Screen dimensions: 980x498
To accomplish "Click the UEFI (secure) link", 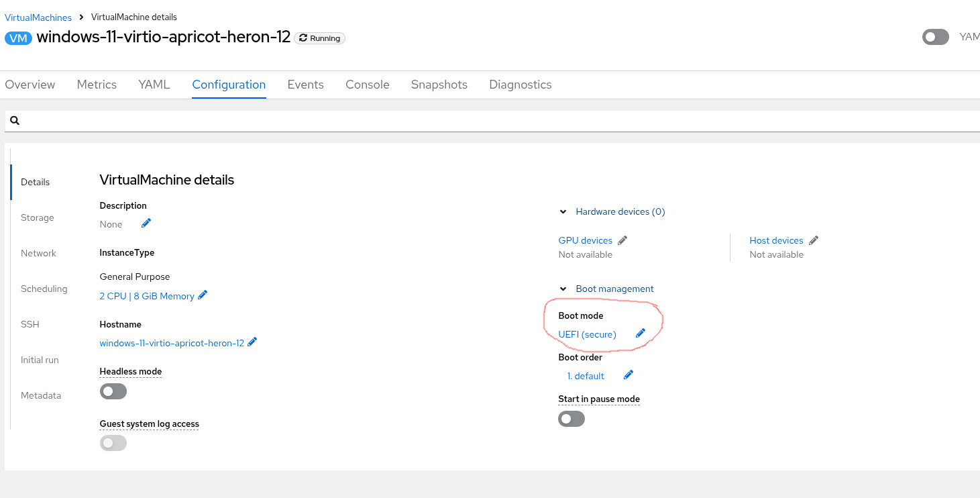I will click(x=587, y=334).
